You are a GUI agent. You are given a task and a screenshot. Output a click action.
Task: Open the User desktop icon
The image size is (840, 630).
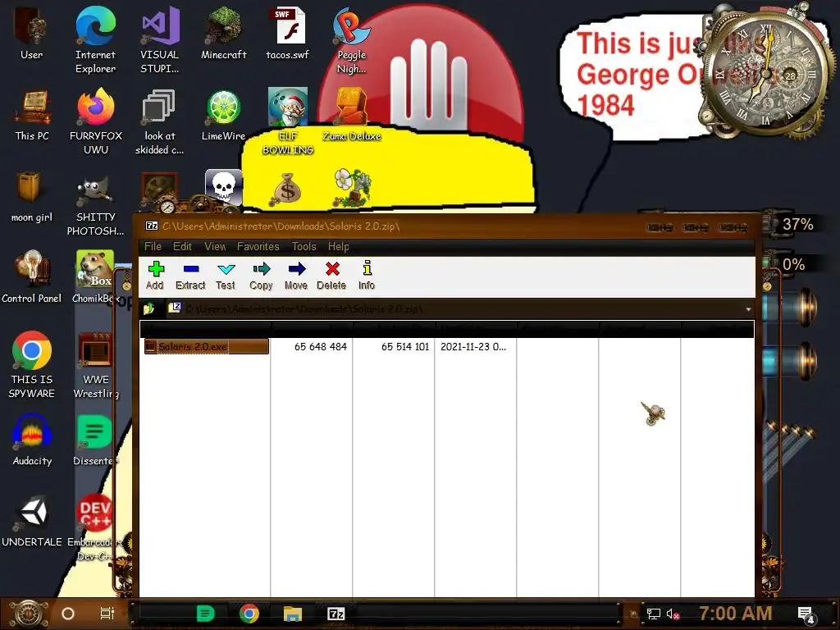point(31,34)
